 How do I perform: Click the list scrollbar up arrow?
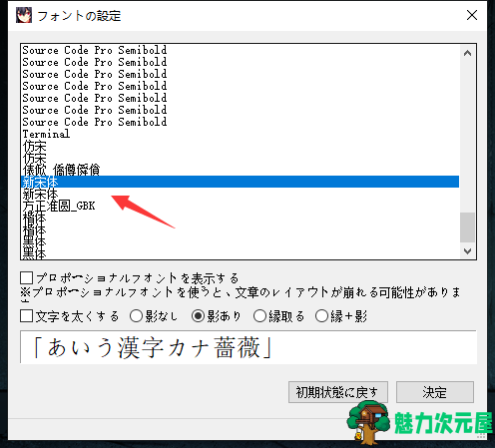click(467, 53)
